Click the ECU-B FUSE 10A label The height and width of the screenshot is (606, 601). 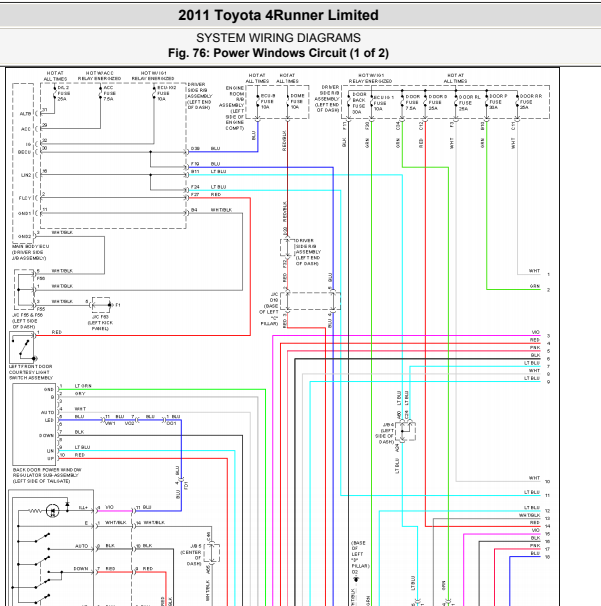[267, 101]
